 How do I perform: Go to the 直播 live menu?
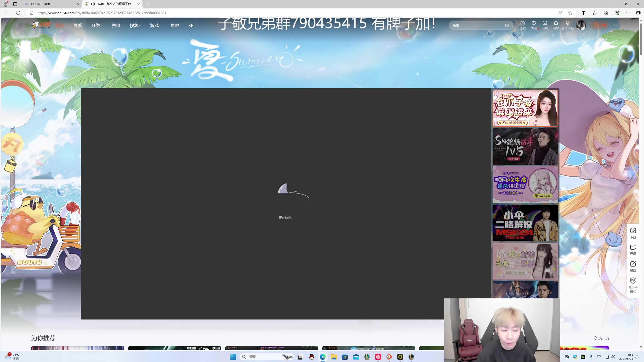pos(77,25)
